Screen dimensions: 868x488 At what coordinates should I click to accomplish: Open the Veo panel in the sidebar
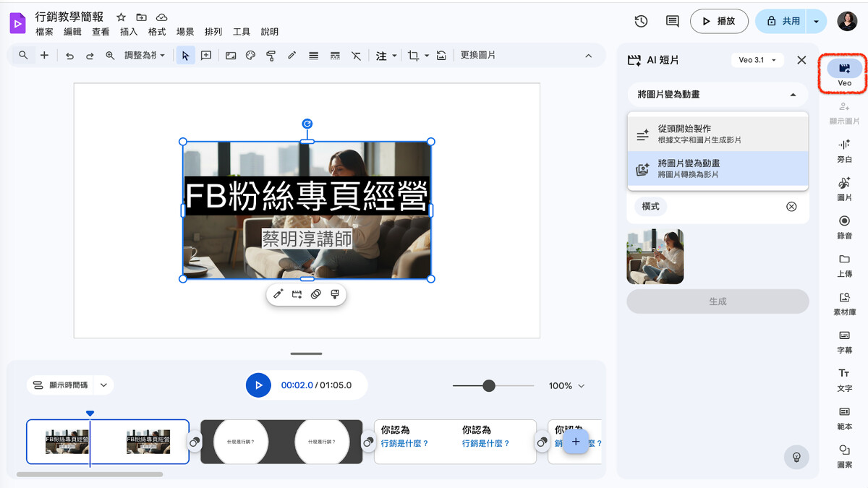click(844, 69)
